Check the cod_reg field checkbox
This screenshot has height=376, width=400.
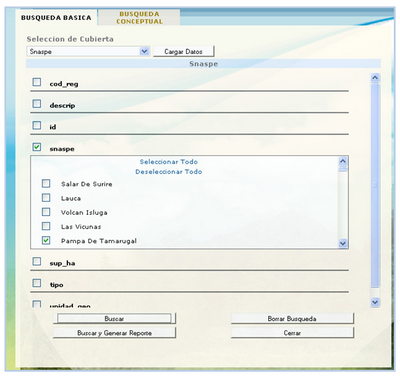[37, 82]
